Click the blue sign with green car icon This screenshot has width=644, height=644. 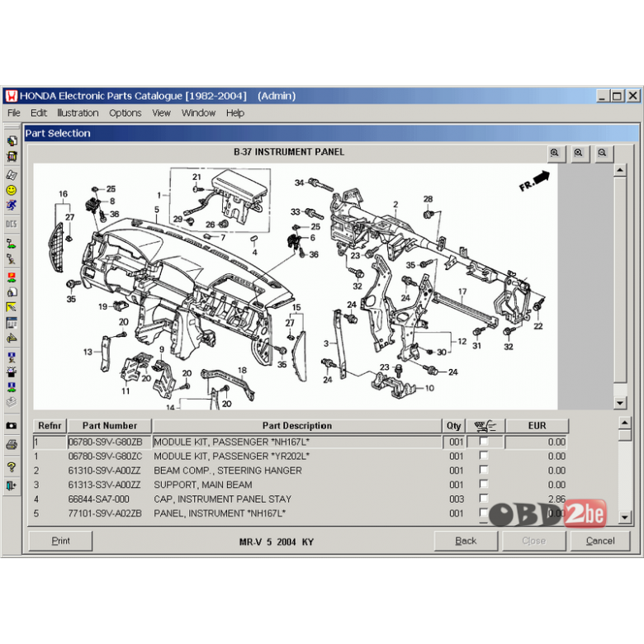tap(12, 387)
